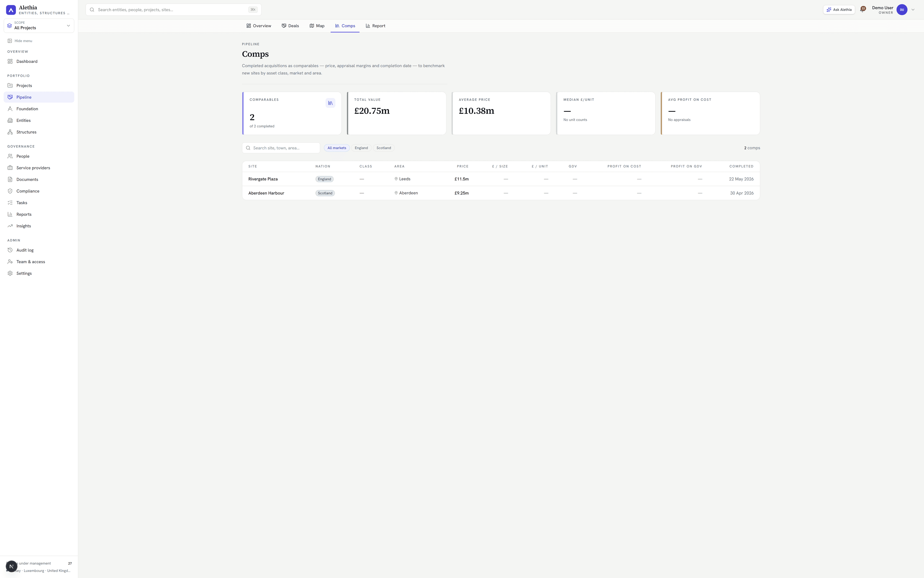This screenshot has height=578, width=924.
Task: Click the Compliance shield icon
Action: [x=10, y=191]
